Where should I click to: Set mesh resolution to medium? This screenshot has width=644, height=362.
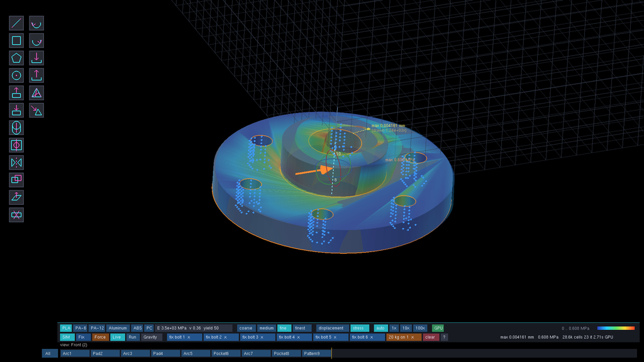tap(266, 328)
